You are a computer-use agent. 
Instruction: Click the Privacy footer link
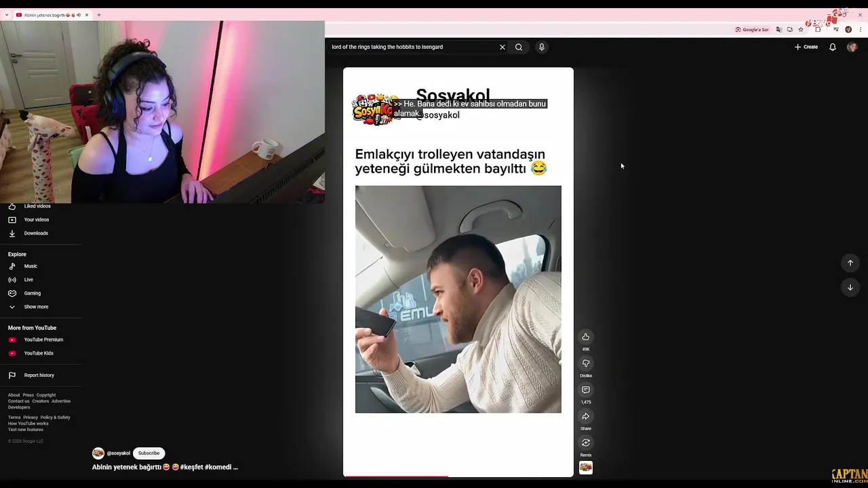pos(31,418)
